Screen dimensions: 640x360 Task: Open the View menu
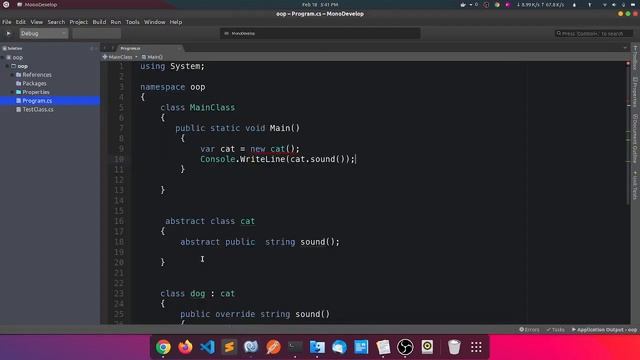tap(36, 22)
